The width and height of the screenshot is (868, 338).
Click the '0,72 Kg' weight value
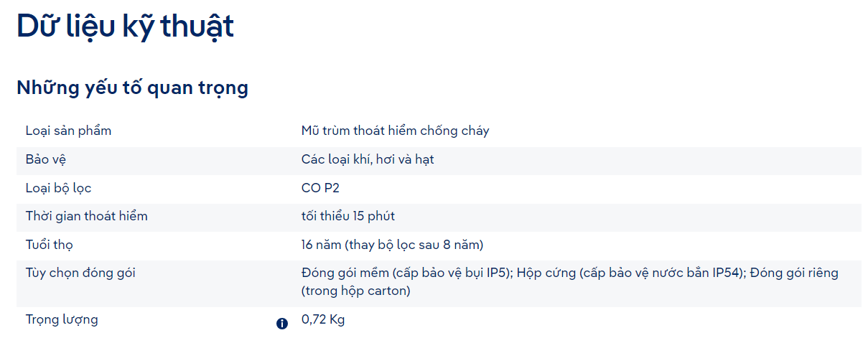[x=323, y=319]
